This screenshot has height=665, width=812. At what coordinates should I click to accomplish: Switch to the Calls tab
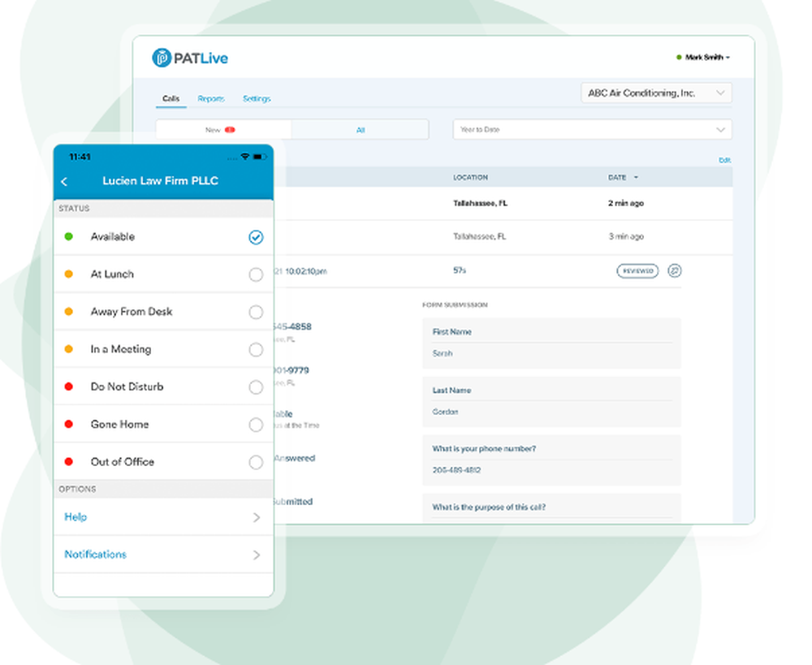tap(171, 98)
